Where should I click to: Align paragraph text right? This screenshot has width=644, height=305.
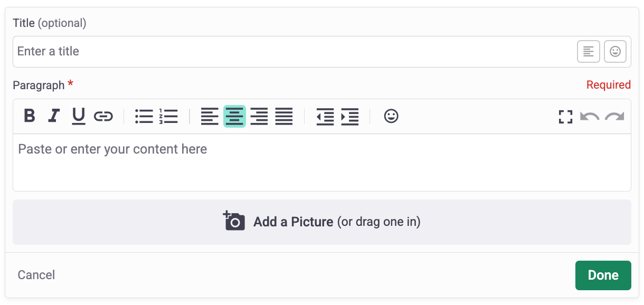tap(259, 116)
